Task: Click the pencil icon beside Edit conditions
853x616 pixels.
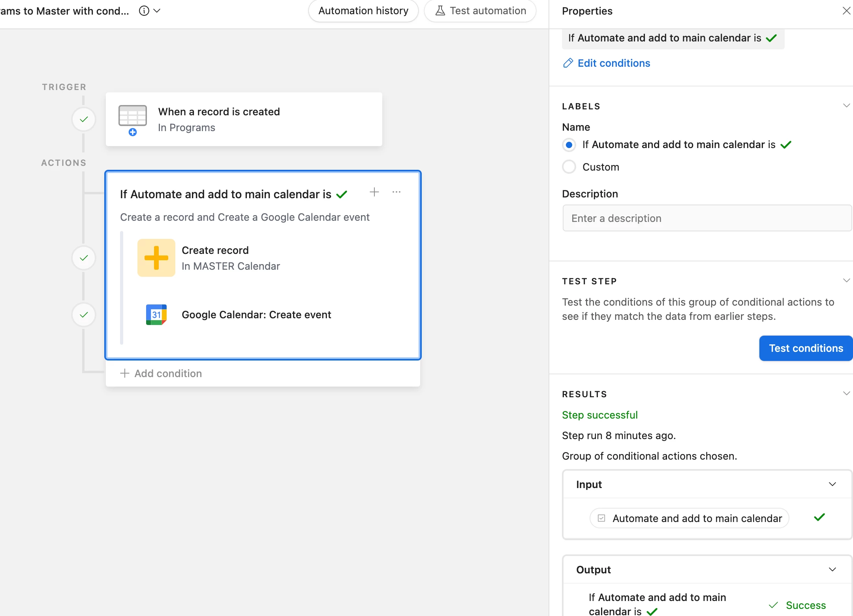Action: click(x=568, y=63)
